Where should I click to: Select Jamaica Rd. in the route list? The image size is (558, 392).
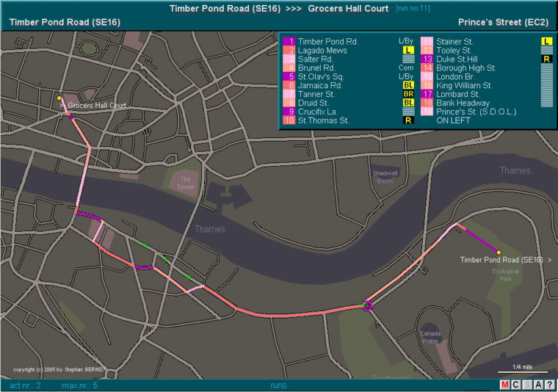coord(321,85)
